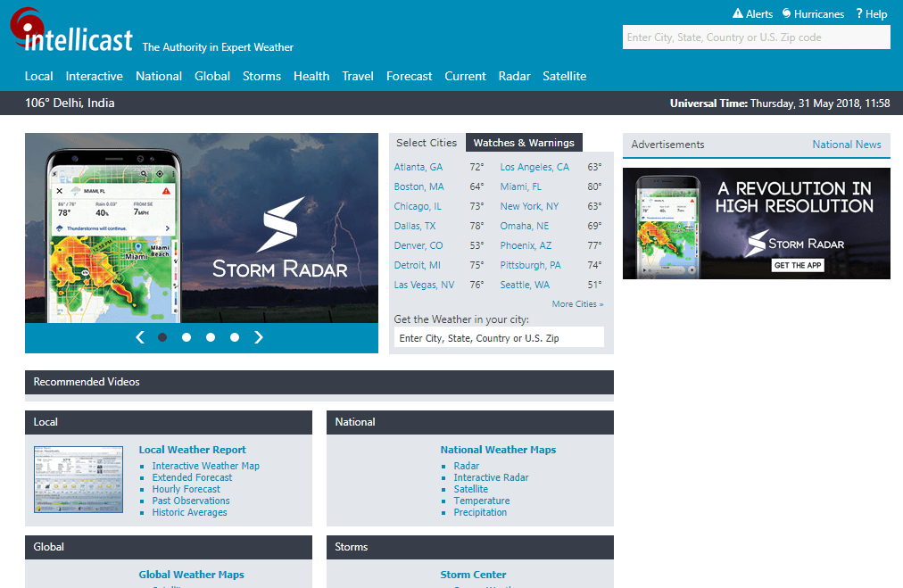Open Extended Forecast link
Image resolution: width=903 pixels, height=588 pixels.
[192, 477]
